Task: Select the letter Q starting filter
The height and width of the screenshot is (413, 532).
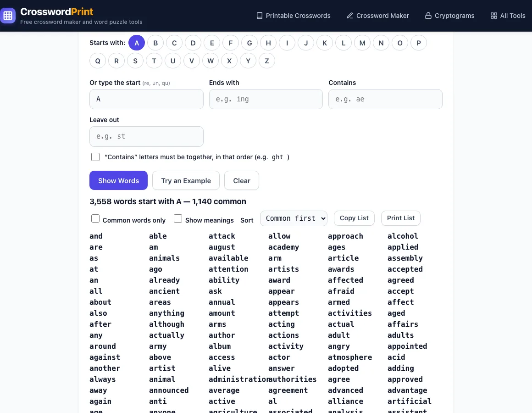Action: click(98, 61)
